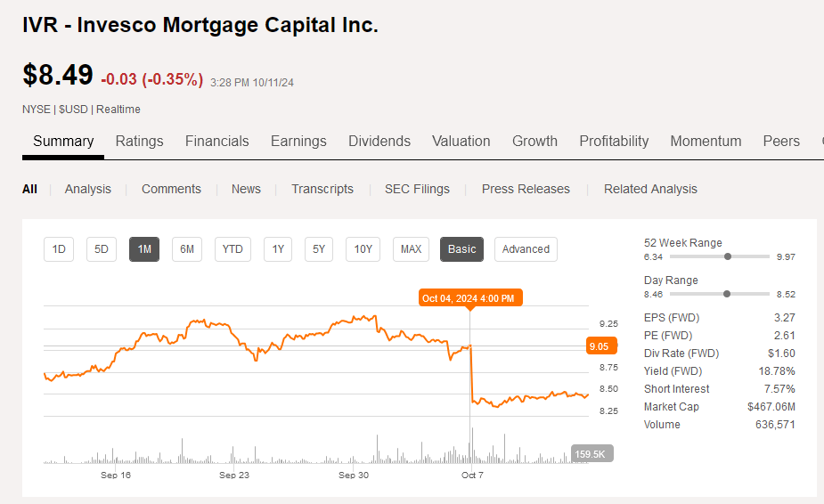Switch chart to YTD range
This screenshot has height=504, width=824.
233,249
